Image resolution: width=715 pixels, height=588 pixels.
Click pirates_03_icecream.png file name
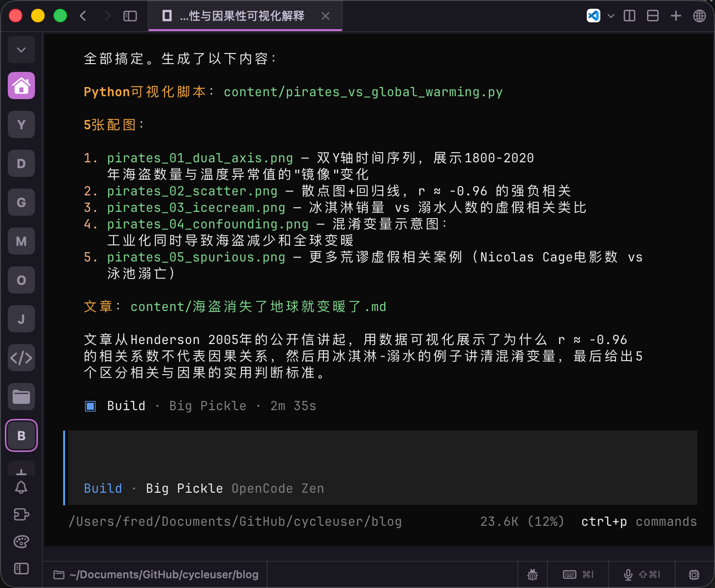point(196,208)
